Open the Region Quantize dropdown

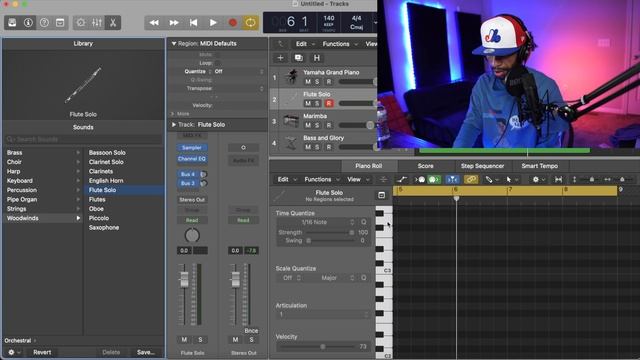[x=239, y=71]
